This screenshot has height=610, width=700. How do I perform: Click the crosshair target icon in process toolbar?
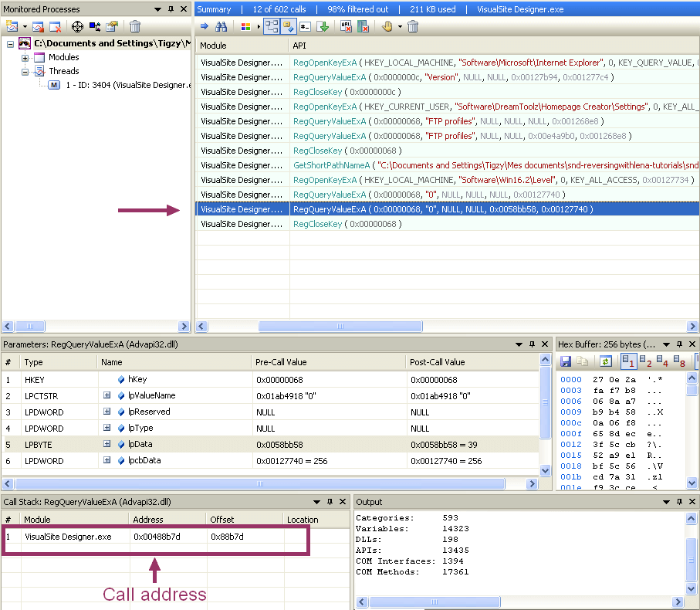[x=77, y=26]
